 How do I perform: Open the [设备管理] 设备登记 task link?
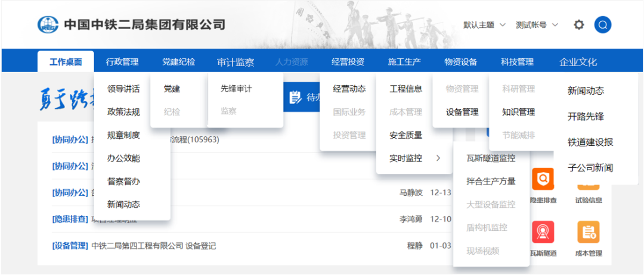tap(134, 246)
